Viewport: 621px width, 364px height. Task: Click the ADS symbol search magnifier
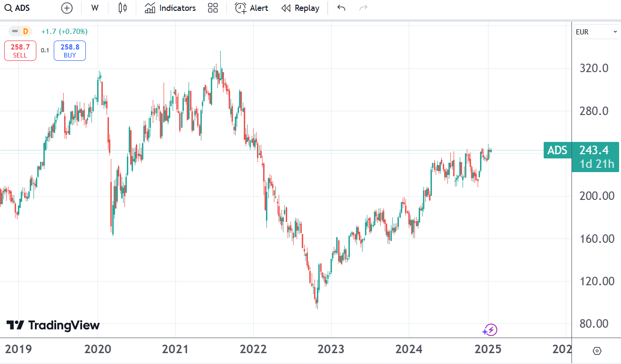coord(8,8)
